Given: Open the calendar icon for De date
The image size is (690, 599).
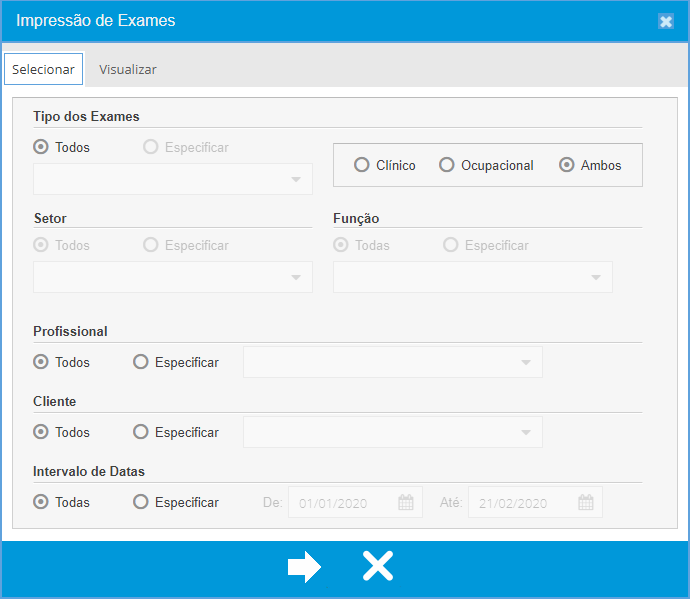Looking at the screenshot, I should point(406,503).
